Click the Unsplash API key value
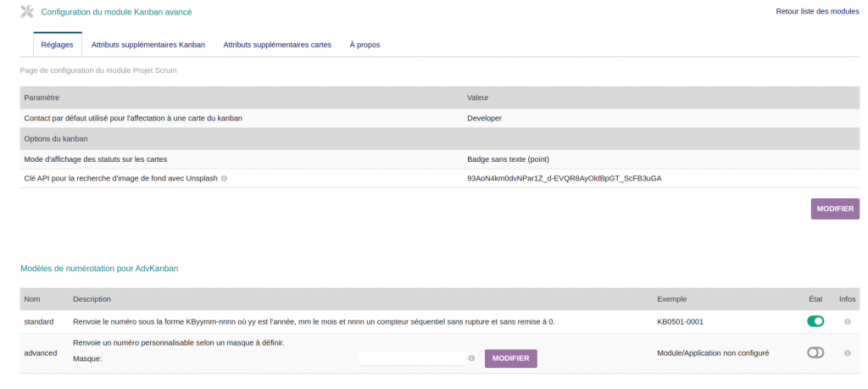This screenshot has height=389, width=868. click(565, 179)
